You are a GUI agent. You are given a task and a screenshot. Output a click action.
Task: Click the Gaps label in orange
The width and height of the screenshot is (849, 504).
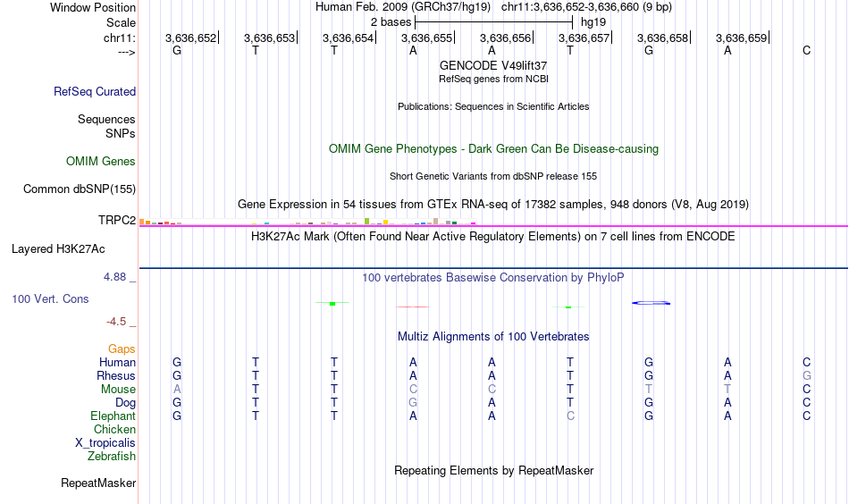[122, 349]
